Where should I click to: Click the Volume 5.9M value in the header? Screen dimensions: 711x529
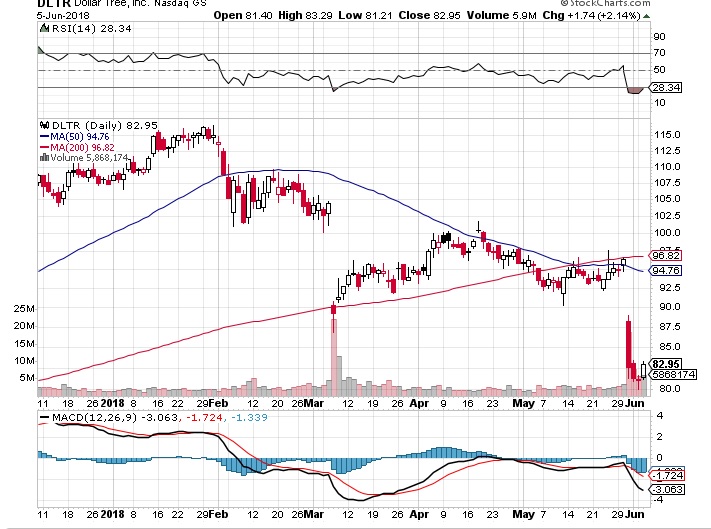click(502, 15)
